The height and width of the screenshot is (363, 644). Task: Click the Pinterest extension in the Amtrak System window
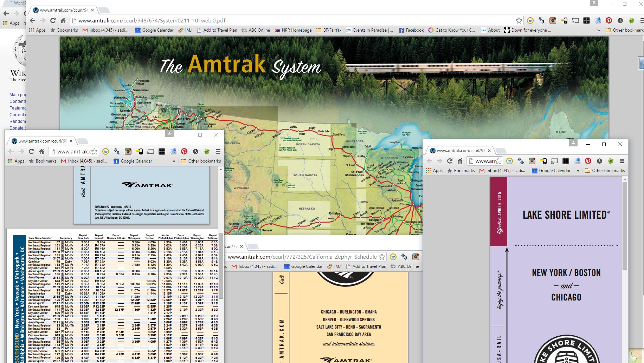tap(609, 21)
